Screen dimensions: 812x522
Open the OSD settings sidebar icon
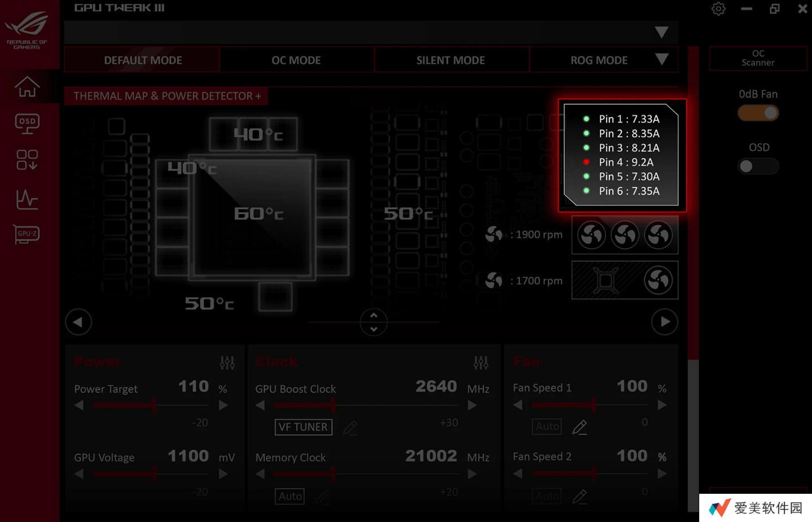click(27, 124)
